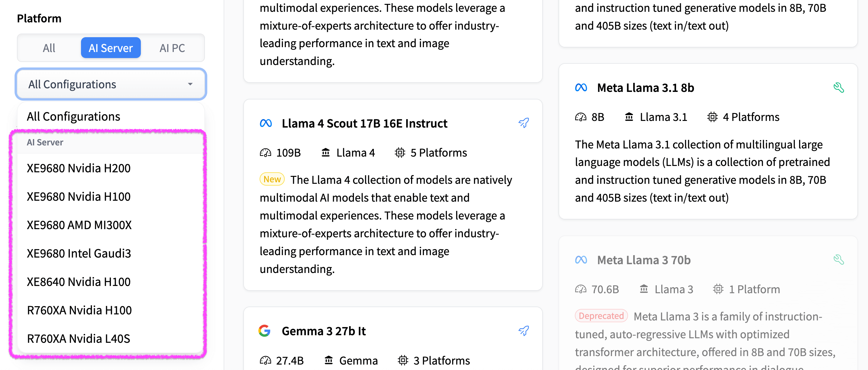Switch platform filter to All

click(49, 48)
